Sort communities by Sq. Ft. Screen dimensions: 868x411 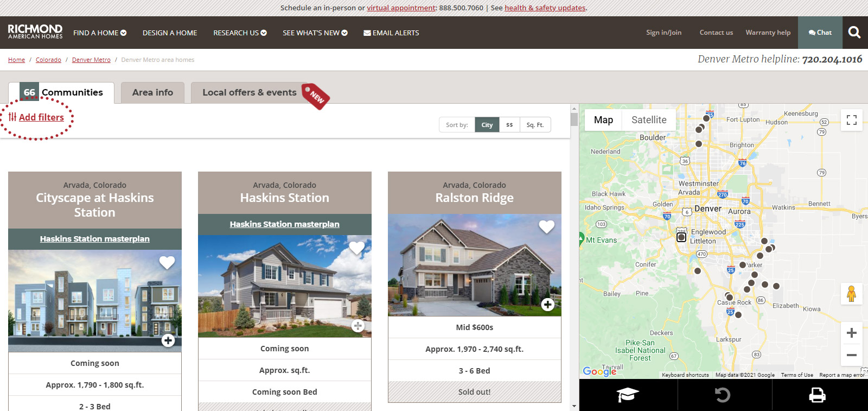coord(535,125)
